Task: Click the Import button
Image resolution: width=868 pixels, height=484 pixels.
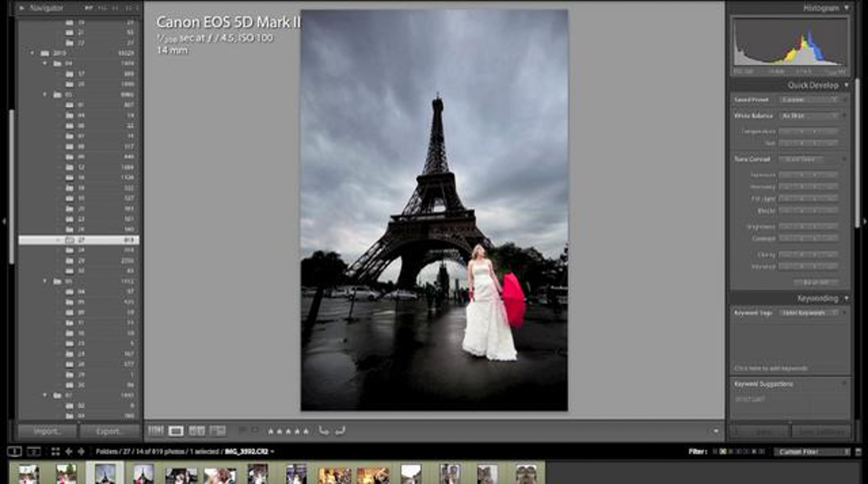Action: coord(47,431)
